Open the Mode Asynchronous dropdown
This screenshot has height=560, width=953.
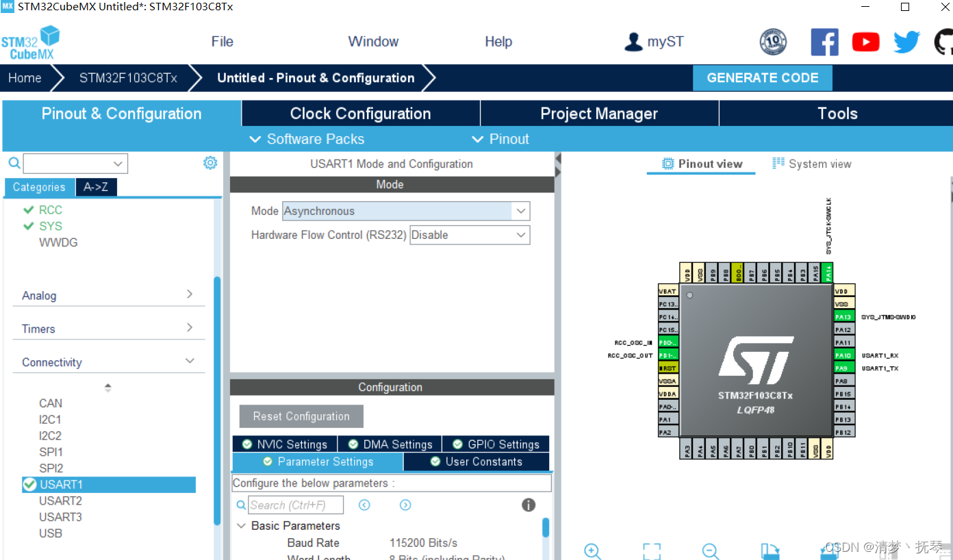click(x=406, y=211)
